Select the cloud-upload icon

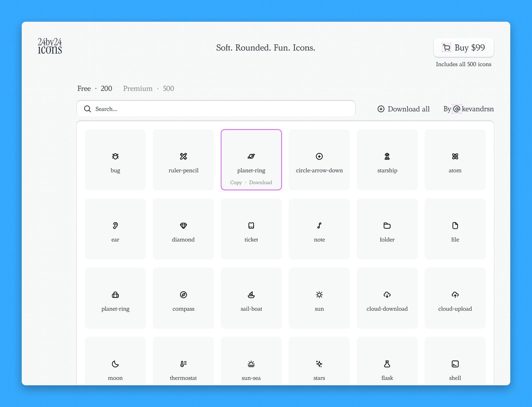455,295
